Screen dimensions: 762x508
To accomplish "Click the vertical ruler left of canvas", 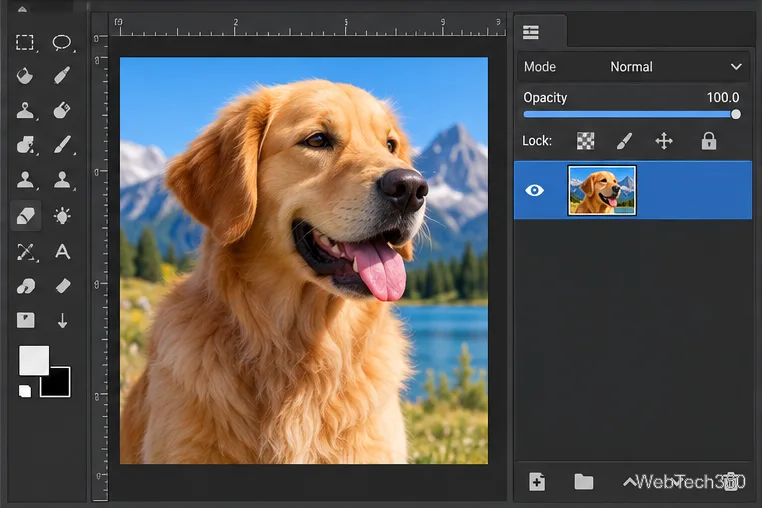I will [x=100, y=269].
